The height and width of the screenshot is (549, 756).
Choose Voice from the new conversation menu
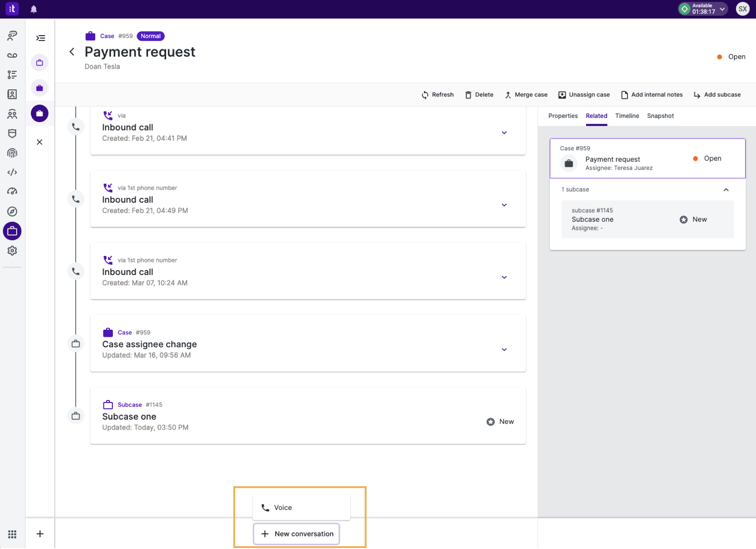click(x=301, y=508)
